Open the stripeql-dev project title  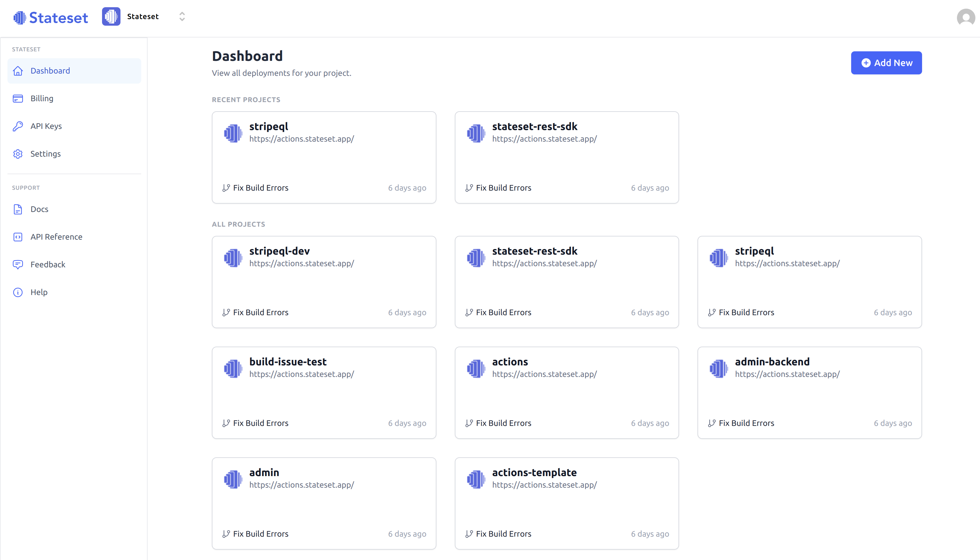[279, 251]
